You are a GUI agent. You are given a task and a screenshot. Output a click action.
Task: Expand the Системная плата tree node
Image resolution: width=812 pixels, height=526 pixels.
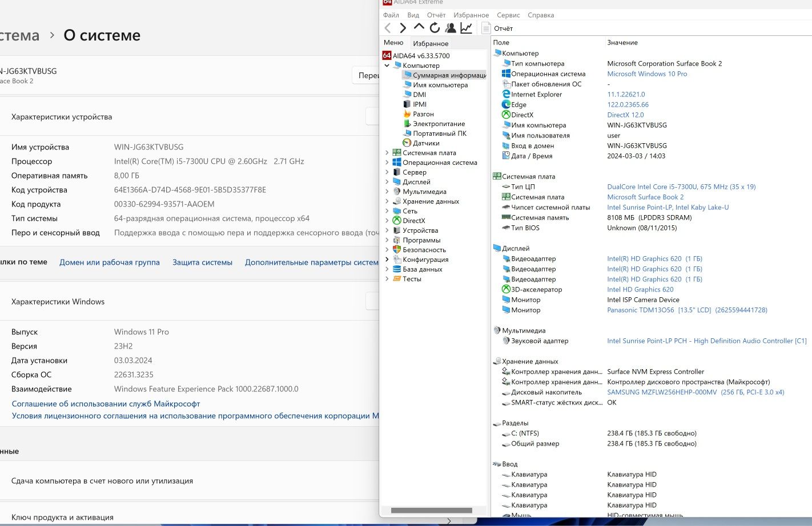(x=387, y=153)
